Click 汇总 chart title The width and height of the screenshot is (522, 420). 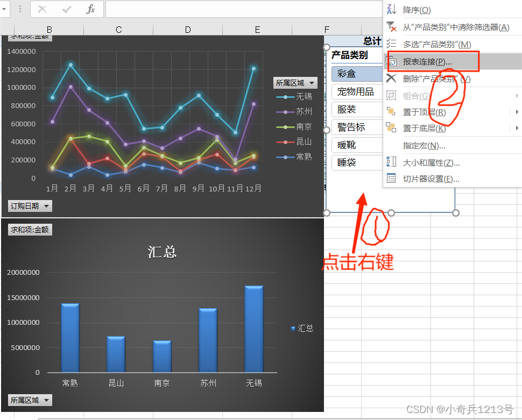[162, 252]
